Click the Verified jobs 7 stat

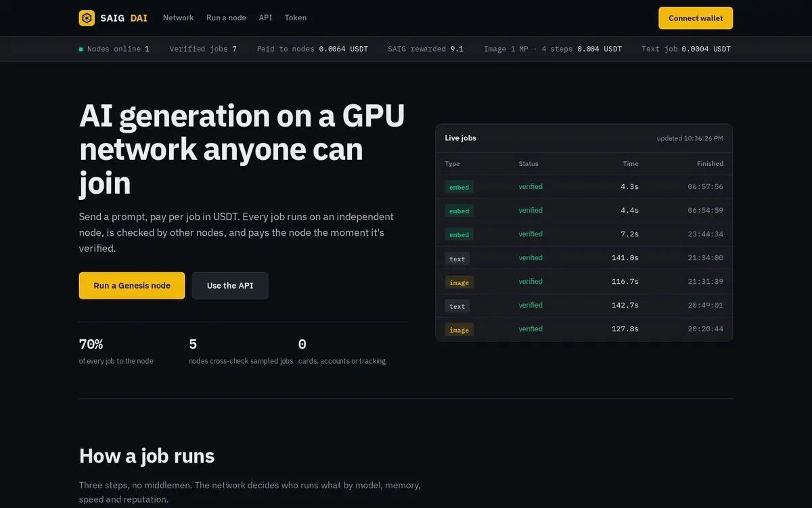point(203,49)
